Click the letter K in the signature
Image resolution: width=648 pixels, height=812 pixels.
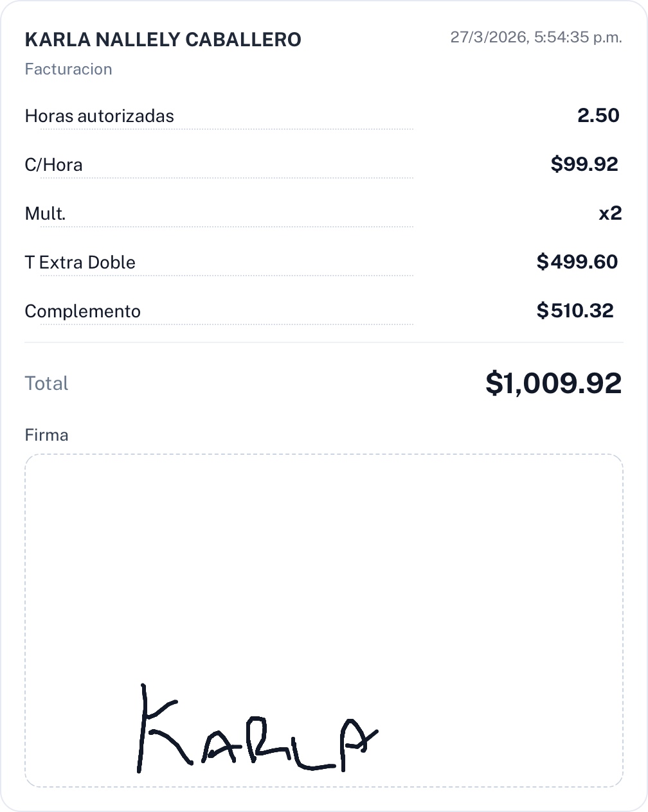(159, 729)
